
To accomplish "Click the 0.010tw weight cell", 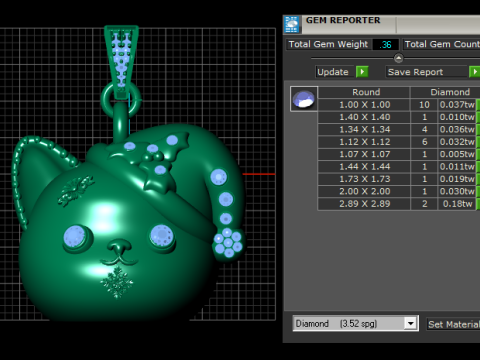I will [x=457, y=117].
